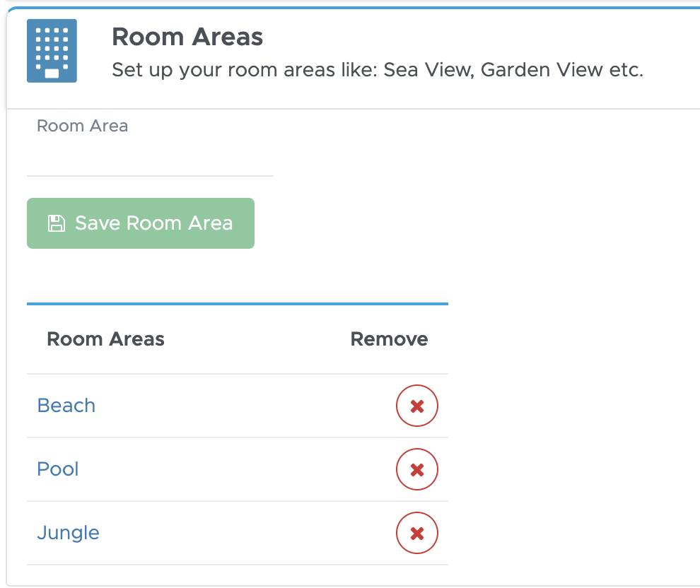Click the Room Areas page title
Image resolution: width=700 pixels, height=588 pixels.
pyautogui.click(x=187, y=37)
